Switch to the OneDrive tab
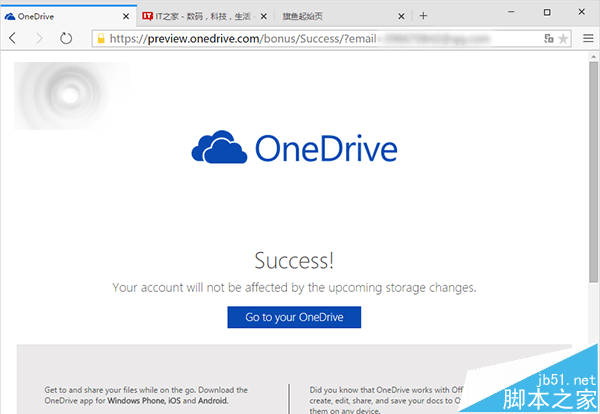 tap(69, 16)
